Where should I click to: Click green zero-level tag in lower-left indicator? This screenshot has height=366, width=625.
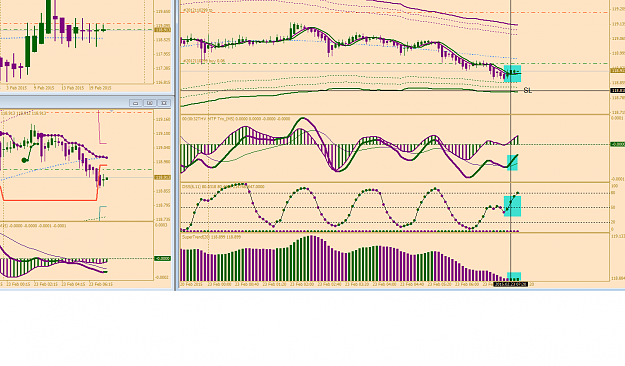point(163,259)
